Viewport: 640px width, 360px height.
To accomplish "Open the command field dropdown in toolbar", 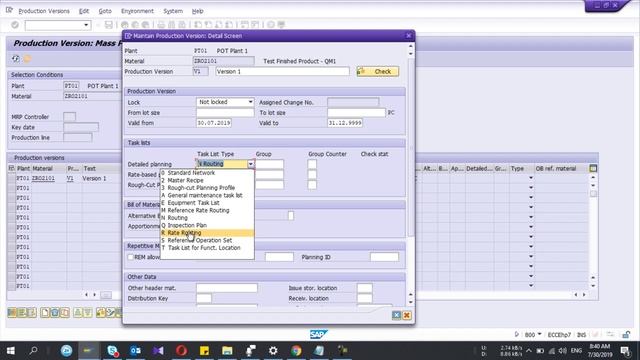I will pyautogui.click(x=86, y=25).
